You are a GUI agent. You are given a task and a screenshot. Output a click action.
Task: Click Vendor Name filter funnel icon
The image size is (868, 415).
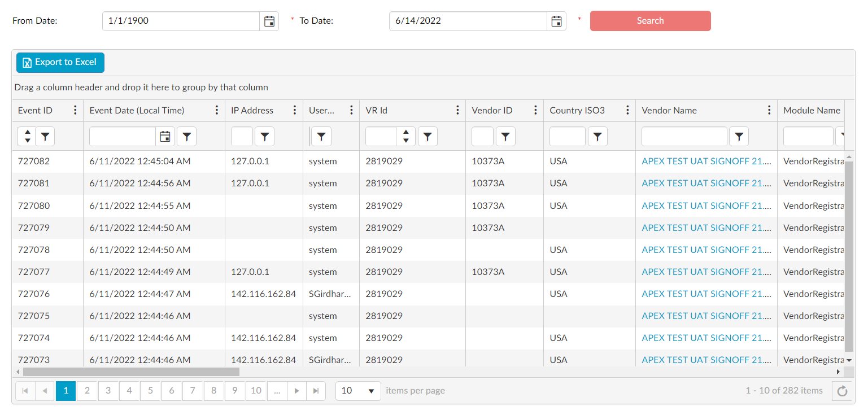739,137
